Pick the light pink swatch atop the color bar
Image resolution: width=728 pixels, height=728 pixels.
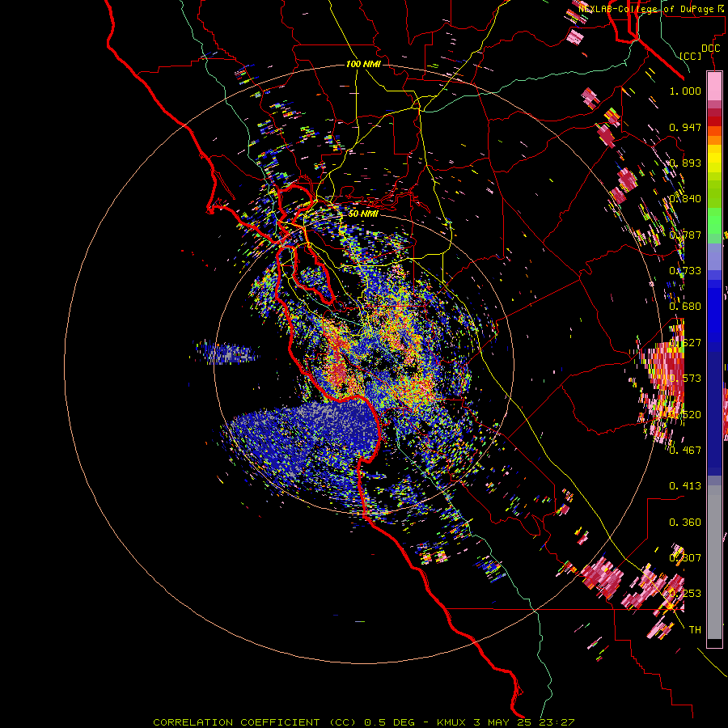click(x=714, y=87)
